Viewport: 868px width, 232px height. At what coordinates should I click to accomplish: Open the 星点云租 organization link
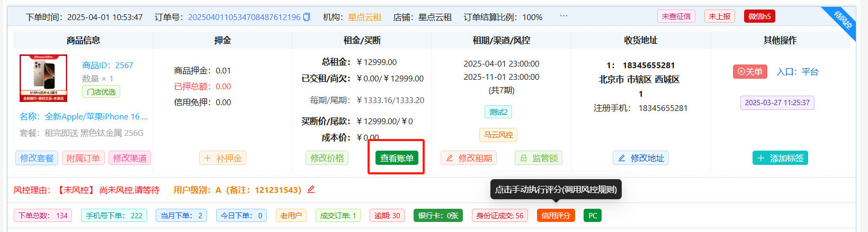point(364,17)
